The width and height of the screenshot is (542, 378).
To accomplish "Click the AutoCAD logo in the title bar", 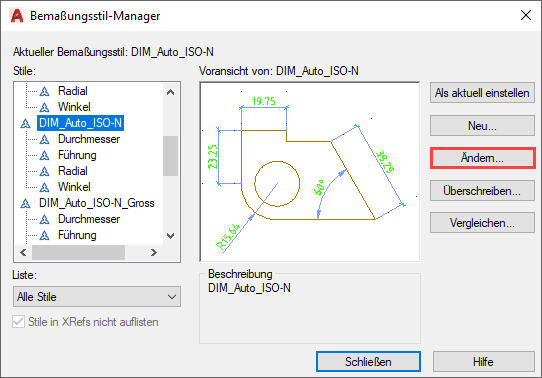I will pyautogui.click(x=17, y=16).
